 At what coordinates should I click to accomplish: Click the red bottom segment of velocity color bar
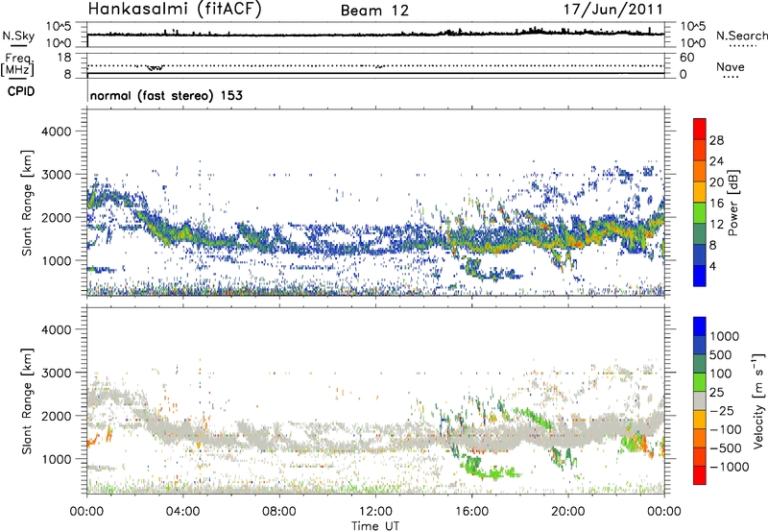700,475
